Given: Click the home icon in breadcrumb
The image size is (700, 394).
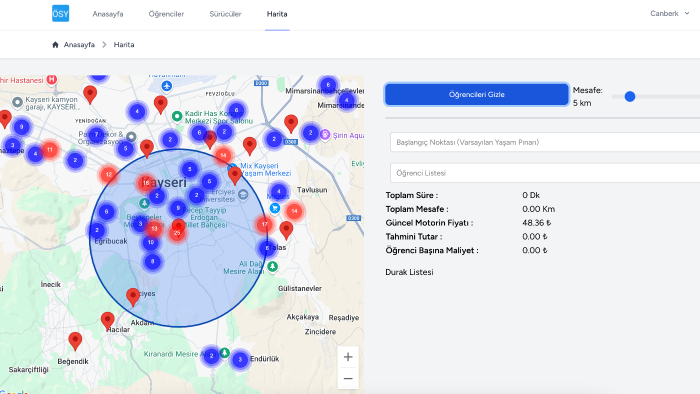Looking at the screenshot, I should coord(55,45).
